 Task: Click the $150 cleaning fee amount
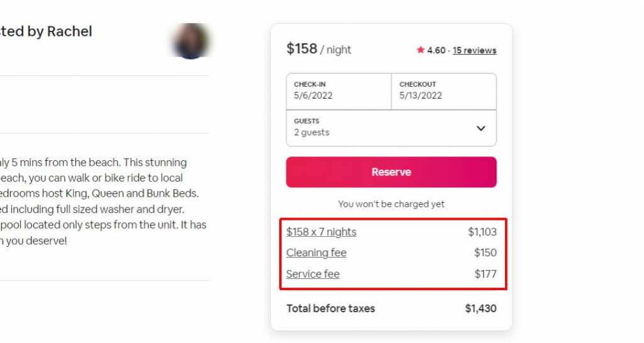485,253
